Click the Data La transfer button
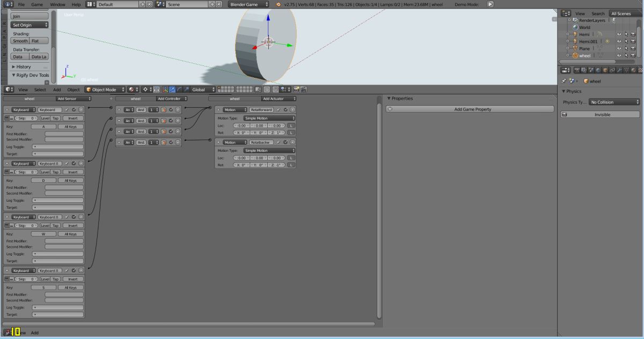The image size is (644, 339). [39, 56]
